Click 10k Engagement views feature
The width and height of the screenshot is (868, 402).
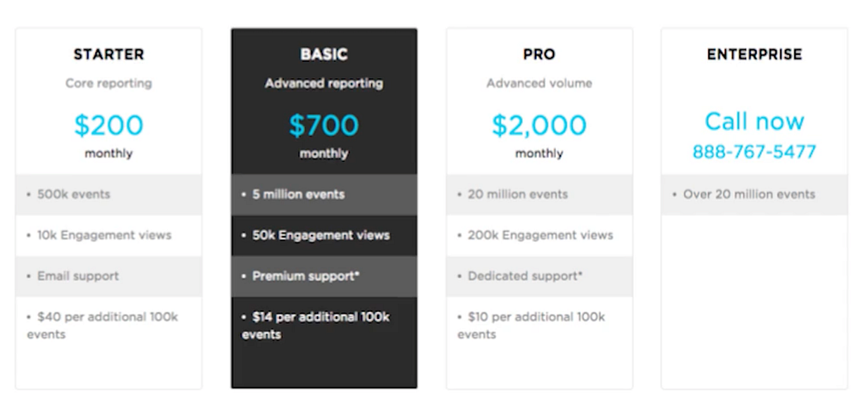(x=104, y=235)
